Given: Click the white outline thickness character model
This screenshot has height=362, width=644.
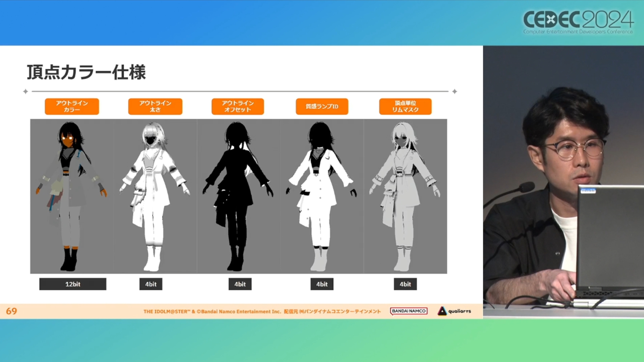Looking at the screenshot, I should click(x=155, y=196).
